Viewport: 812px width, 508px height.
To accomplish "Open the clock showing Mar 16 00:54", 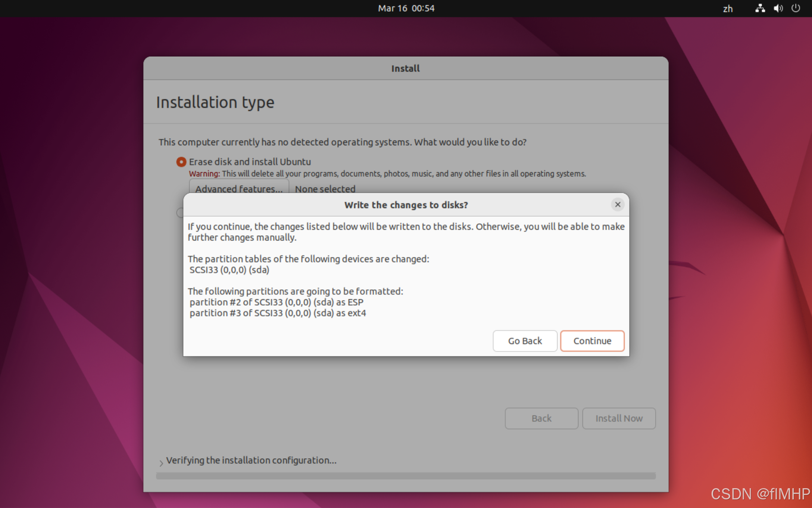I will click(x=406, y=8).
